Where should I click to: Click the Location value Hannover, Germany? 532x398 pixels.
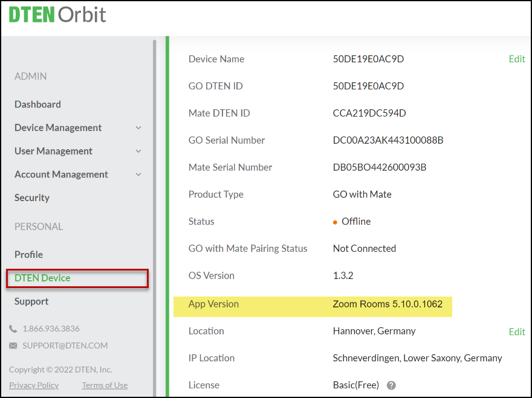tap(374, 331)
